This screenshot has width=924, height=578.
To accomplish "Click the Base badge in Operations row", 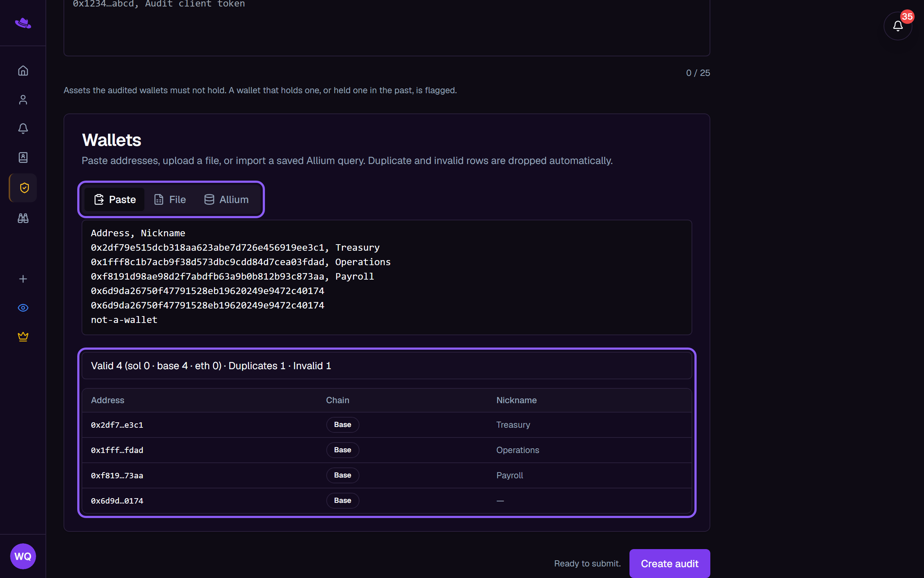I will (343, 450).
